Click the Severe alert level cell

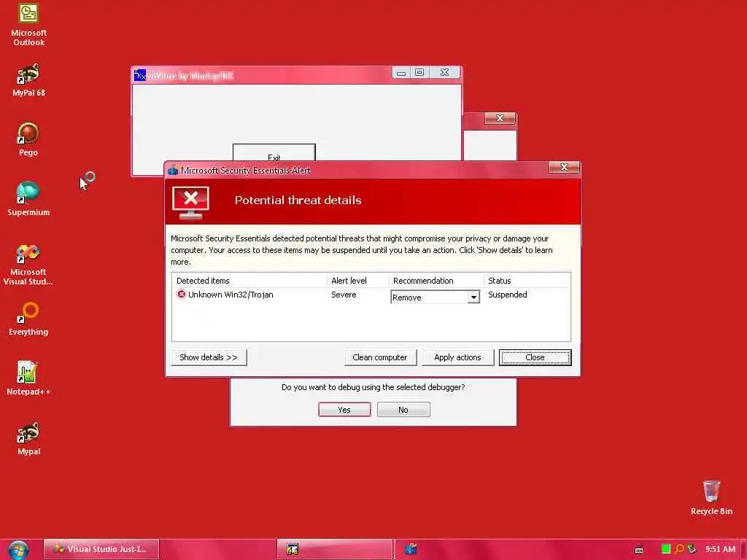tap(344, 295)
